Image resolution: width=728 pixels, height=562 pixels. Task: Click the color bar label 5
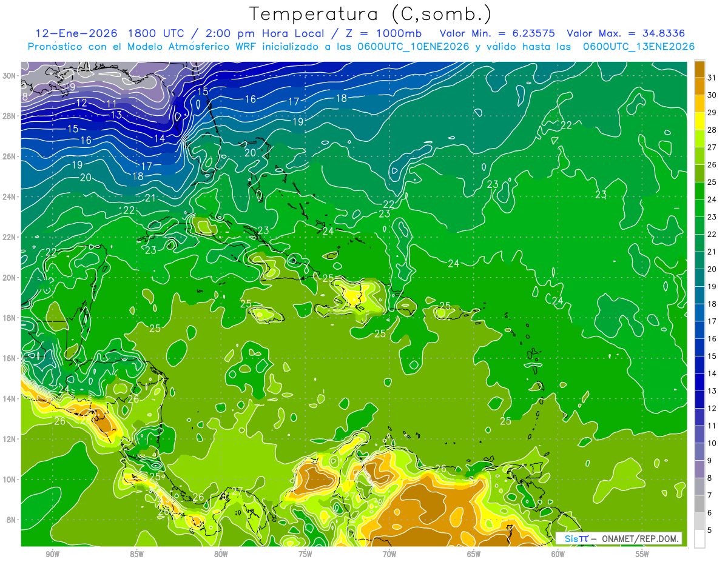coord(710,530)
